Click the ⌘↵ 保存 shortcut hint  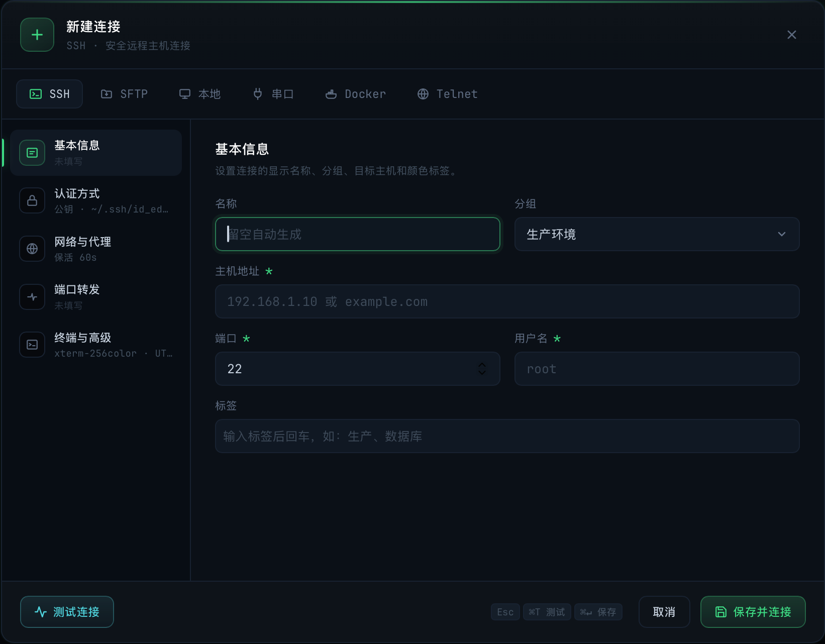pyautogui.click(x=598, y=612)
